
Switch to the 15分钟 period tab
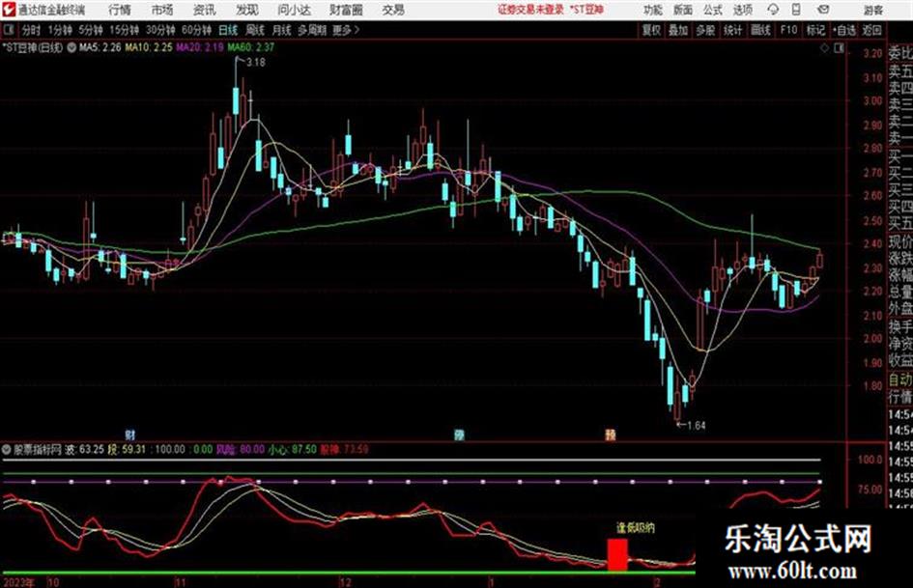[x=125, y=30]
